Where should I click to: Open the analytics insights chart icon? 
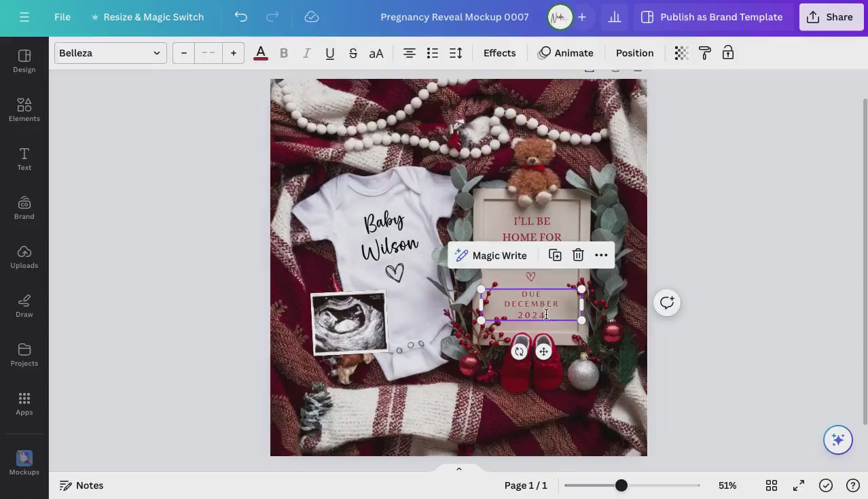[x=615, y=17]
